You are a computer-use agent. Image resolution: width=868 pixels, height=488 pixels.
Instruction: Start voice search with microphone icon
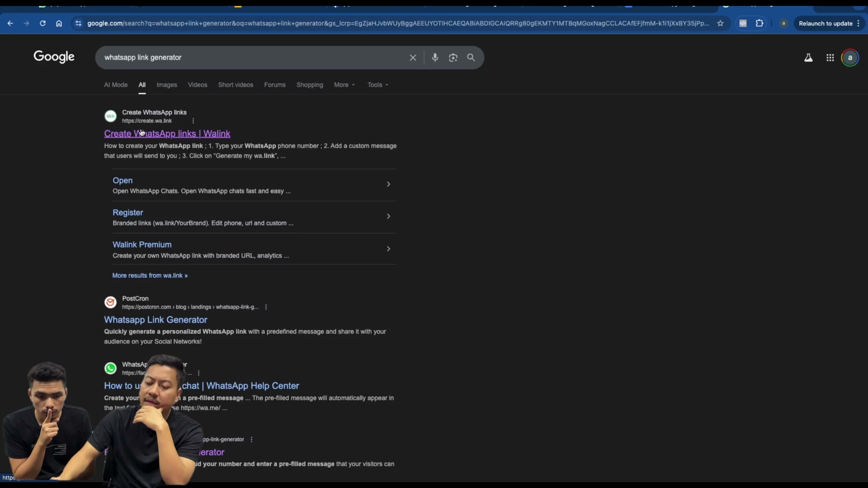click(x=435, y=58)
